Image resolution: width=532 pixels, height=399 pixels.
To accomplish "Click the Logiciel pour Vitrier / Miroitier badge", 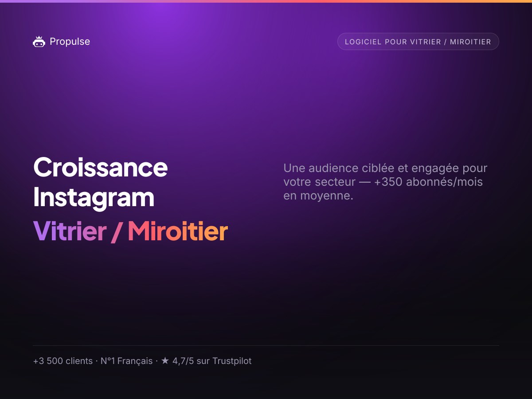I will pyautogui.click(x=418, y=42).
